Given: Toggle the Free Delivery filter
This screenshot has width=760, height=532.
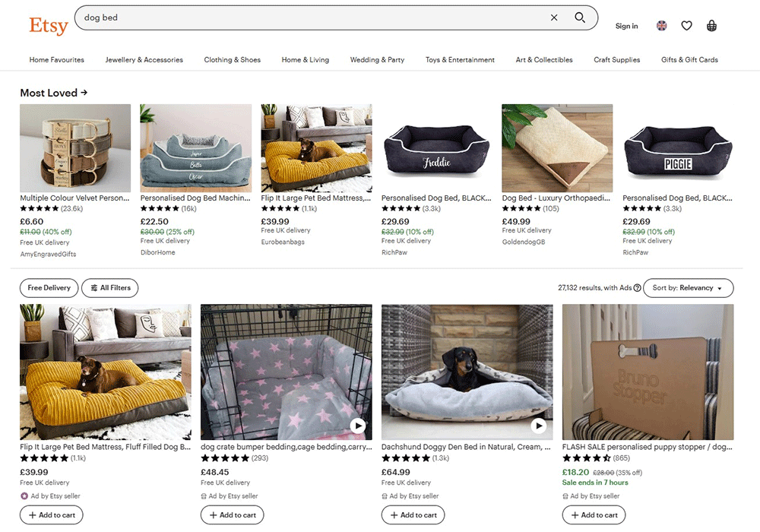Looking at the screenshot, I should 49,288.
